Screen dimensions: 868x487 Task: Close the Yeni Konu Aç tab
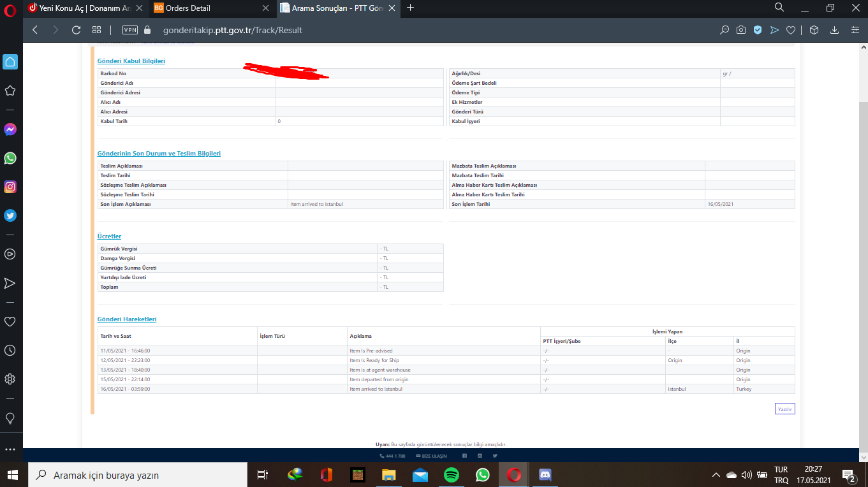[x=140, y=8]
